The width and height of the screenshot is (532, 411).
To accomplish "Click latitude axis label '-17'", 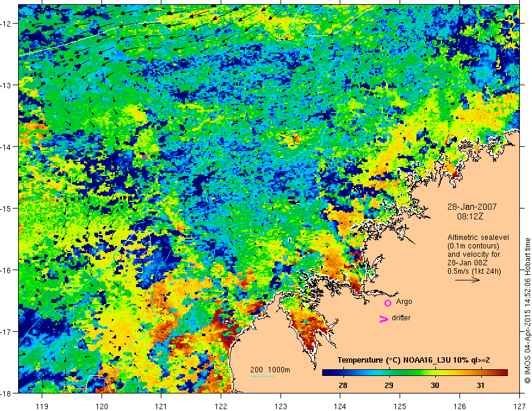I will pyautogui.click(x=7, y=332).
